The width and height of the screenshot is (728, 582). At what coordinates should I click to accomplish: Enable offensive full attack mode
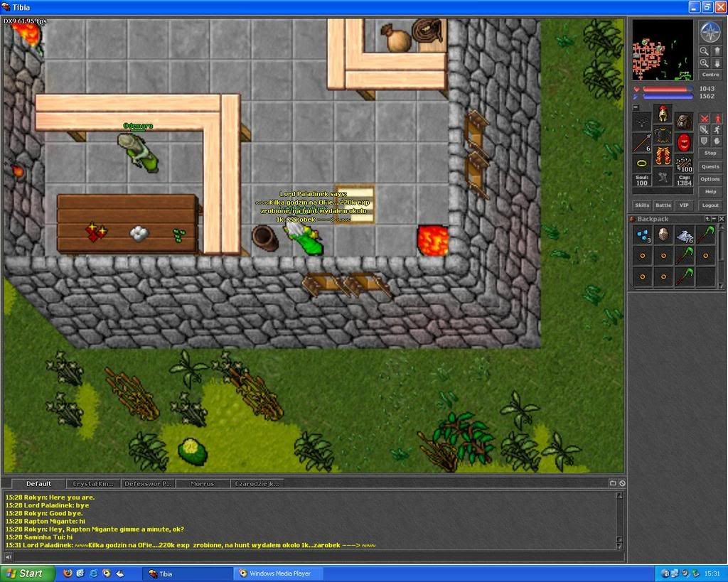705,119
